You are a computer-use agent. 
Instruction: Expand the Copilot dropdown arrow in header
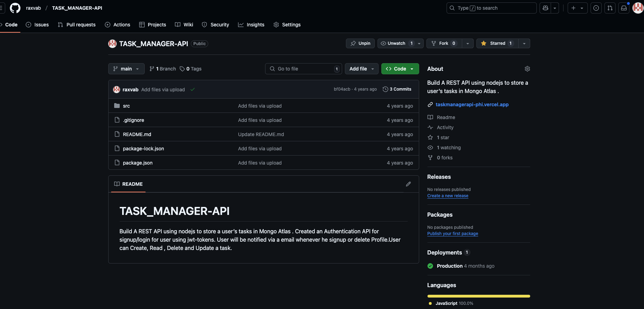(555, 8)
